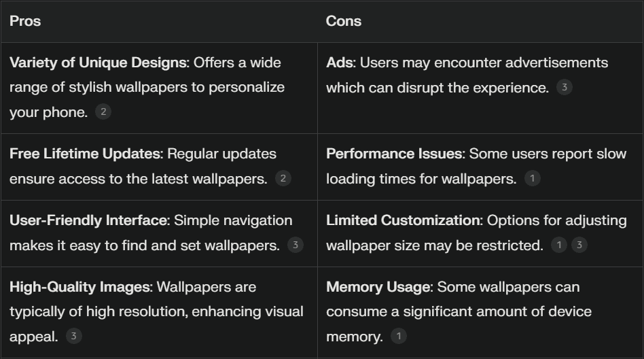
Task: Click the Performance Issues bold label
Action: pyautogui.click(x=395, y=154)
